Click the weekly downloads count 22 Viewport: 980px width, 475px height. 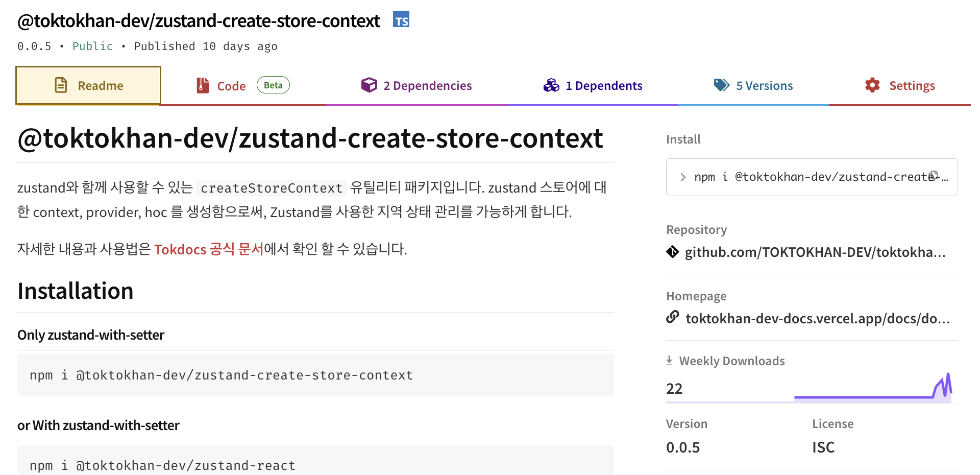[674, 389]
